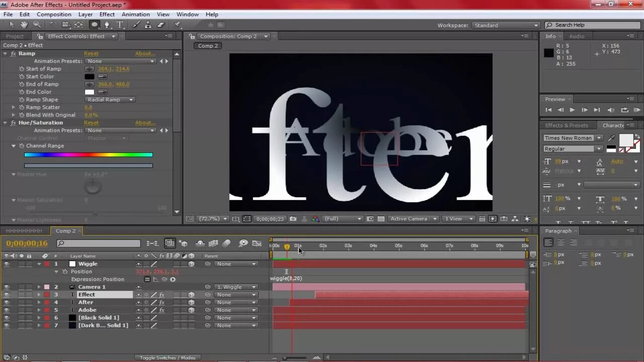The width and height of the screenshot is (644, 362).
Task: Select the Horizontal Type tool
Action: [x=120, y=25]
